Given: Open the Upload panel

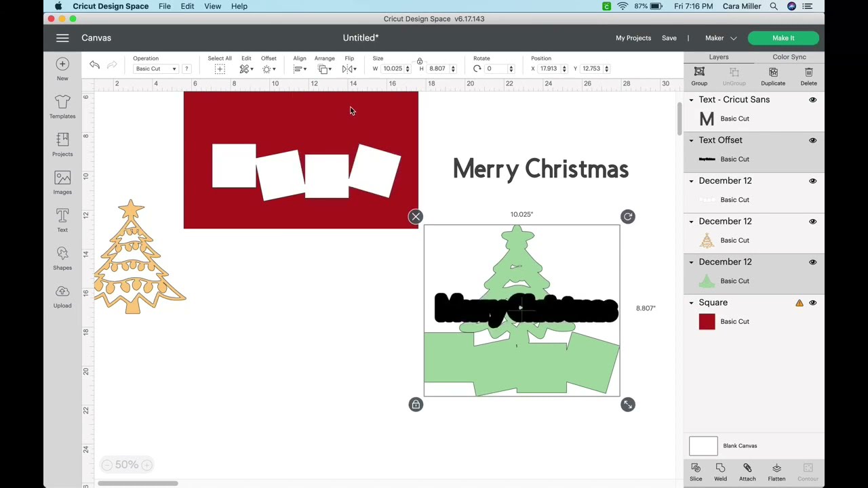Looking at the screenshot, I should 62,297.
